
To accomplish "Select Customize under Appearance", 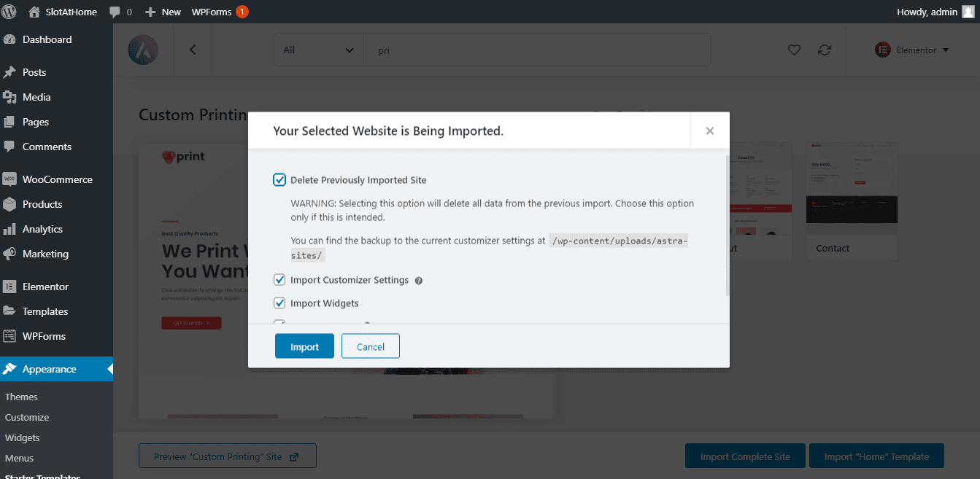I will point(27,418).
